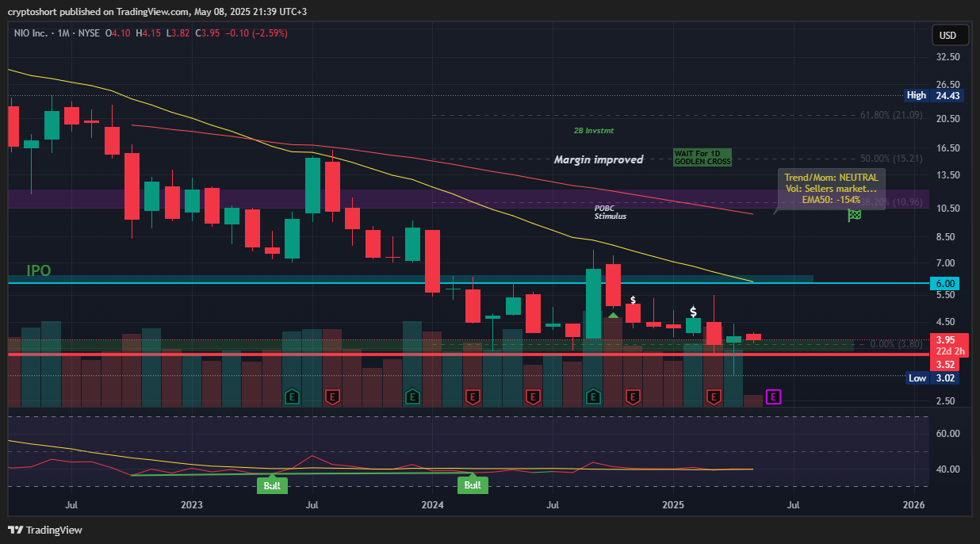Click the green earnings E marker for December 2023
The width and height of the screenshot is (980, 544).
click(x=412, y=397)
